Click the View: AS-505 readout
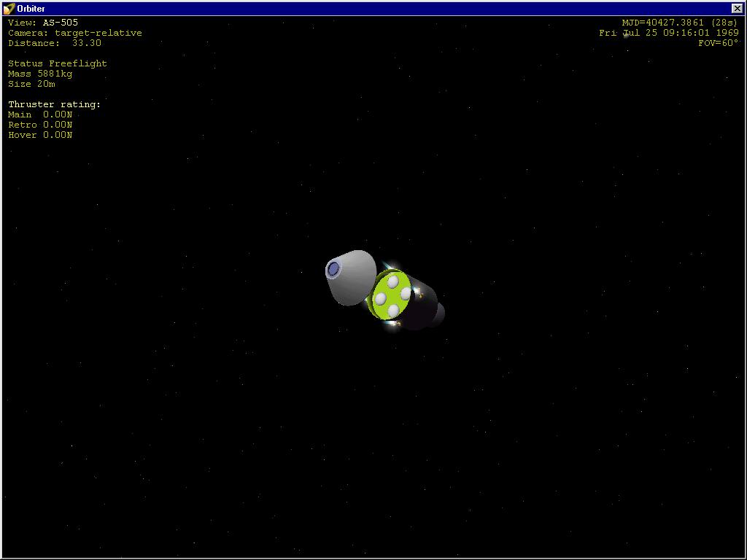 [x=43, y=23]
